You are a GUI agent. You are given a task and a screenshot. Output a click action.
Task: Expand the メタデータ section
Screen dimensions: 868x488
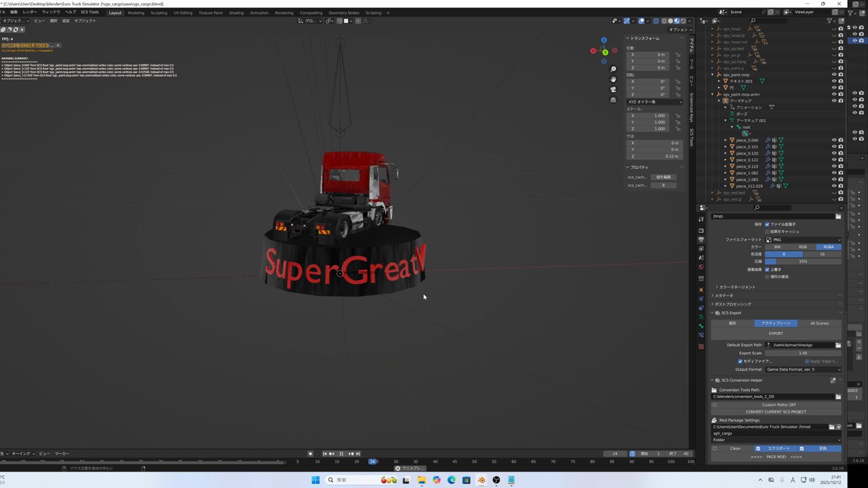tap(722, 296)
